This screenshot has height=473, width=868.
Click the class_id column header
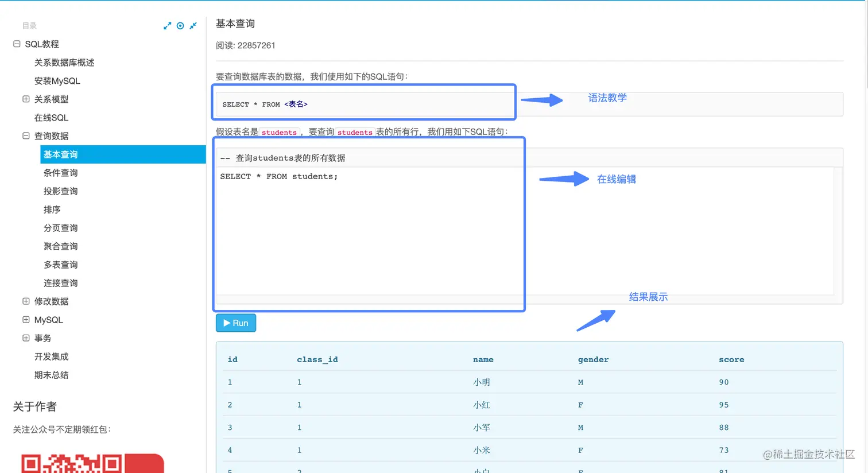[317, 359]
